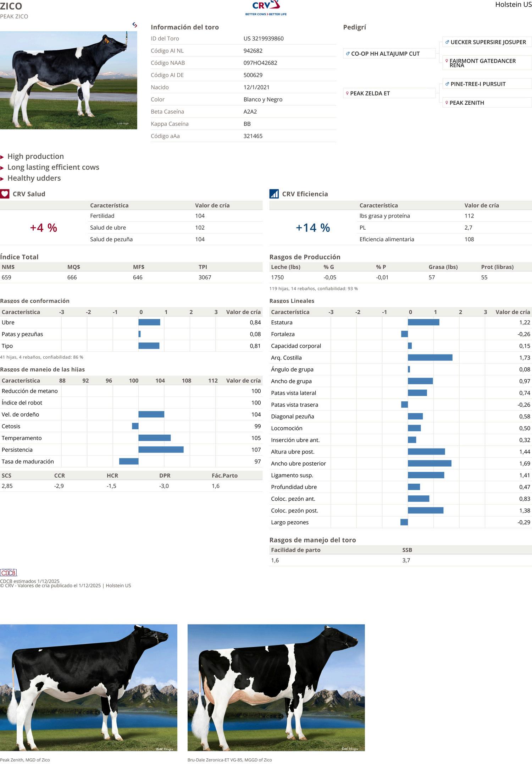Click the Tasa de maduración bar
Image resolution: width=532 pixels, height=764 pixels.
[x=129, y=461]
